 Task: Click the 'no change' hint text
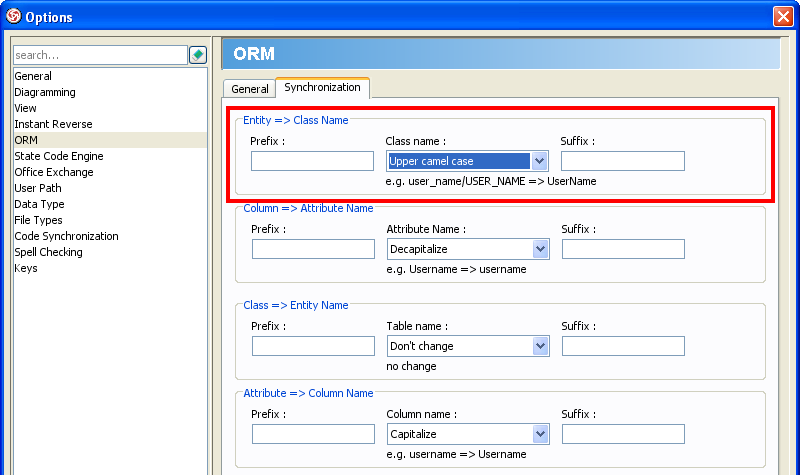tap(411, 366)
